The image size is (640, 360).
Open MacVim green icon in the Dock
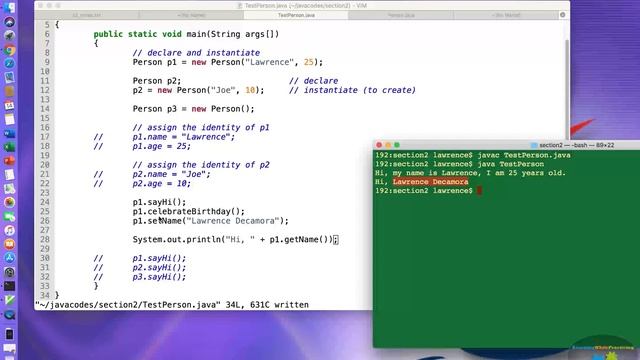[9, 300]
